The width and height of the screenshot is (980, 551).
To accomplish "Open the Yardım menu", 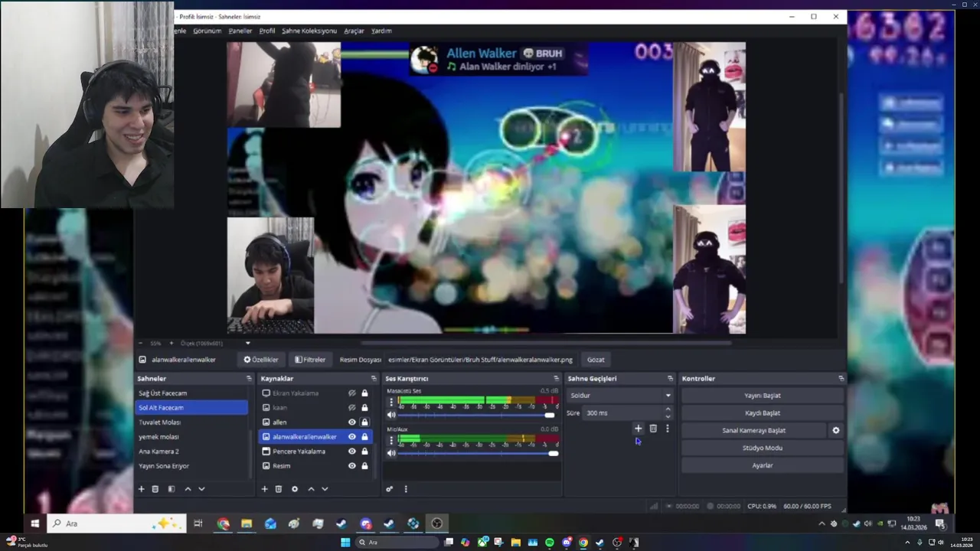I will 381,31.
